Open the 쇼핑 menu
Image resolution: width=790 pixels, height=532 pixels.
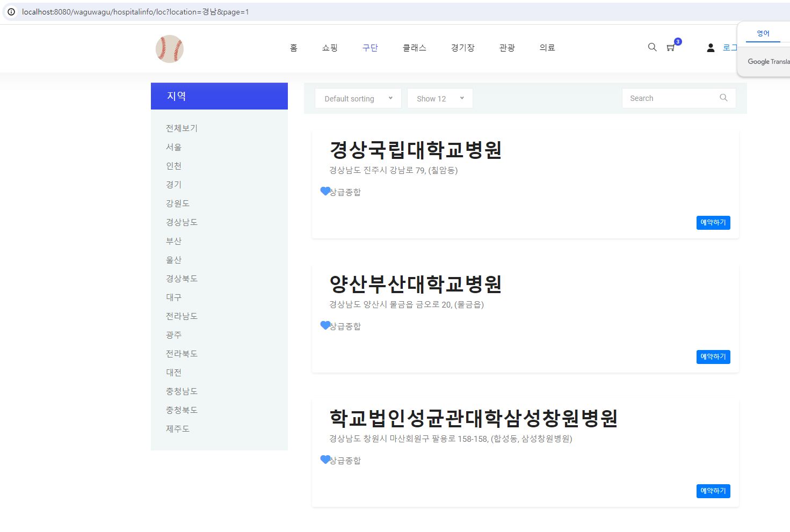click(x=330, y=48)
